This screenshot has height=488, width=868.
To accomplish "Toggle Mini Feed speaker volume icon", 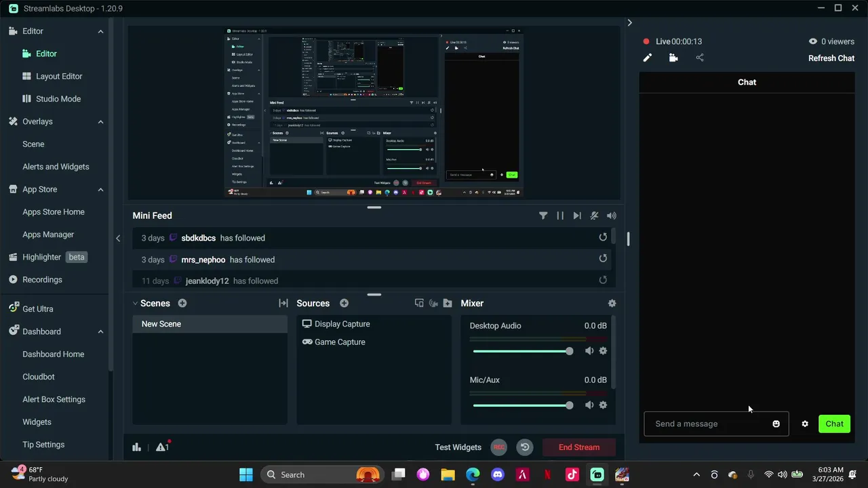I will click(x=612, y=216).
